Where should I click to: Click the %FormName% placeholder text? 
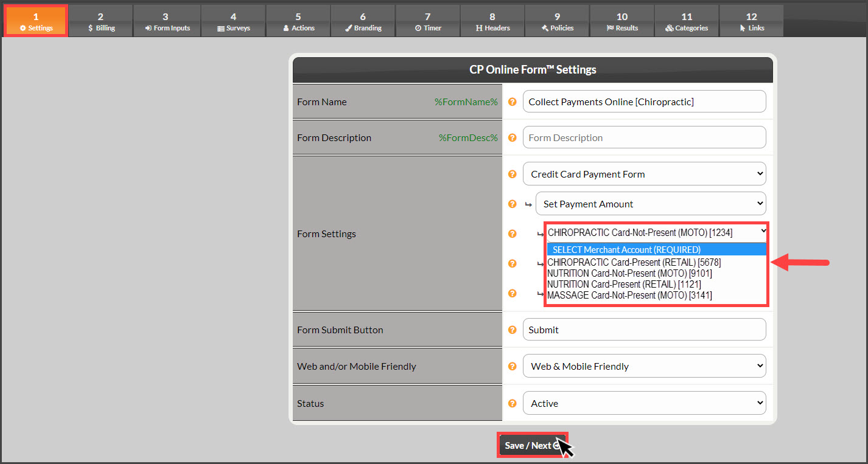coord(466,102)
